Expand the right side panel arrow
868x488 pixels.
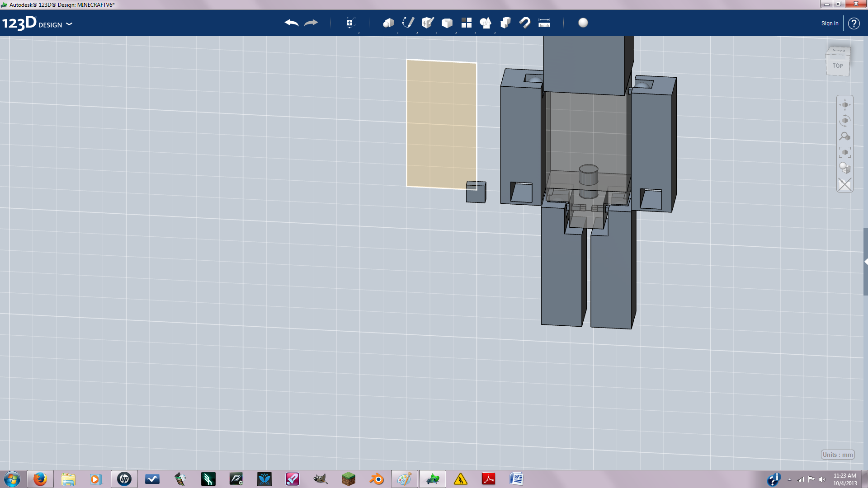point(866,262)
